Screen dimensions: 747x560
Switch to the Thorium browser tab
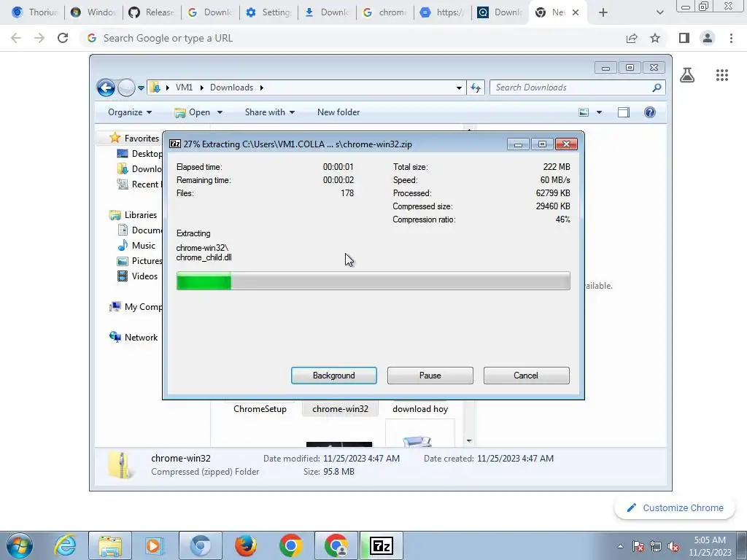[35, 12]
